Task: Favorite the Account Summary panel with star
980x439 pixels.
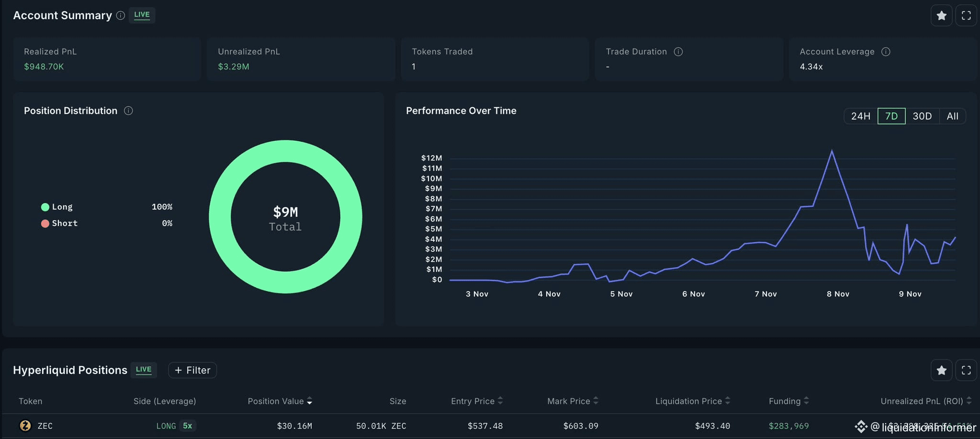Action: 941,16
